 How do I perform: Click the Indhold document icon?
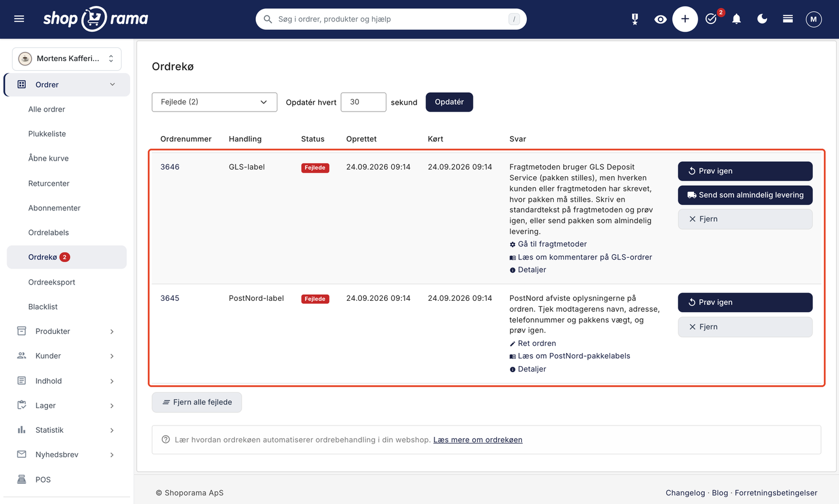(22, 381)
